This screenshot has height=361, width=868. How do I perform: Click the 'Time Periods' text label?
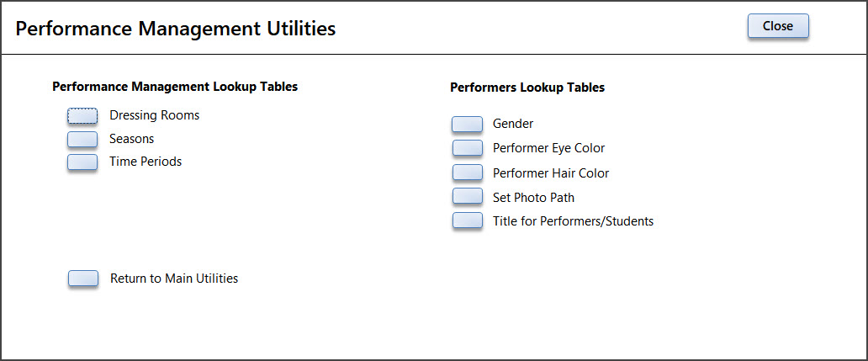pyautogui.click(x=146, y=161)
